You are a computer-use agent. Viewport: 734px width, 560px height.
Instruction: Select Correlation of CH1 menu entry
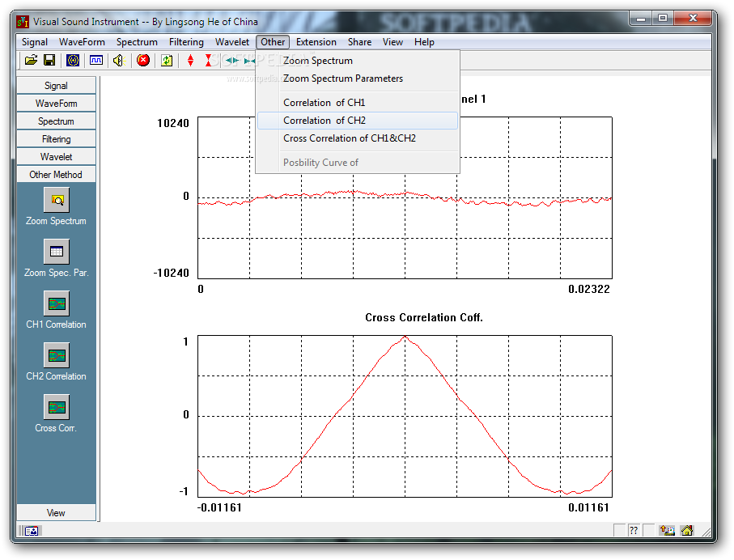[x=358, y=103]
